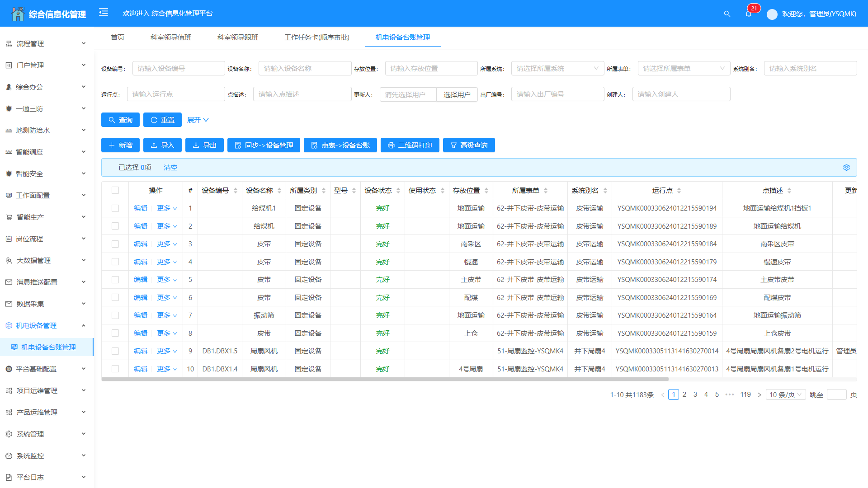
Task: Click the user avatar circle
Action: tap(772, 14)
